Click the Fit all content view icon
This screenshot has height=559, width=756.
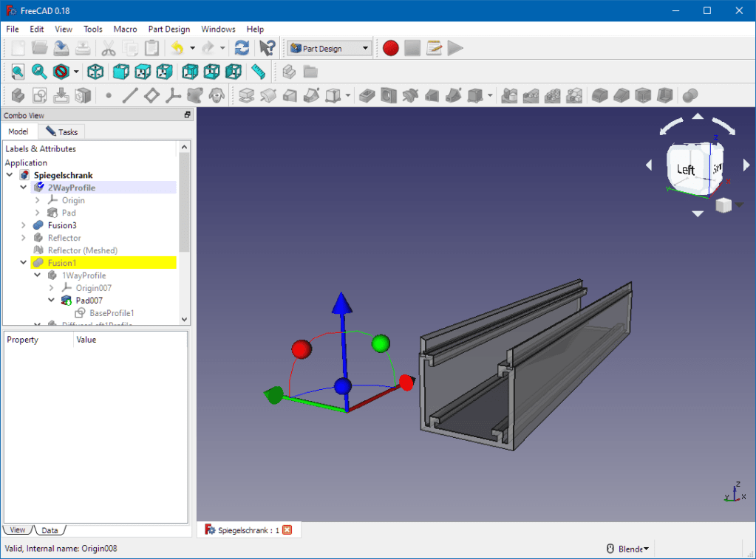coord(17,72)
